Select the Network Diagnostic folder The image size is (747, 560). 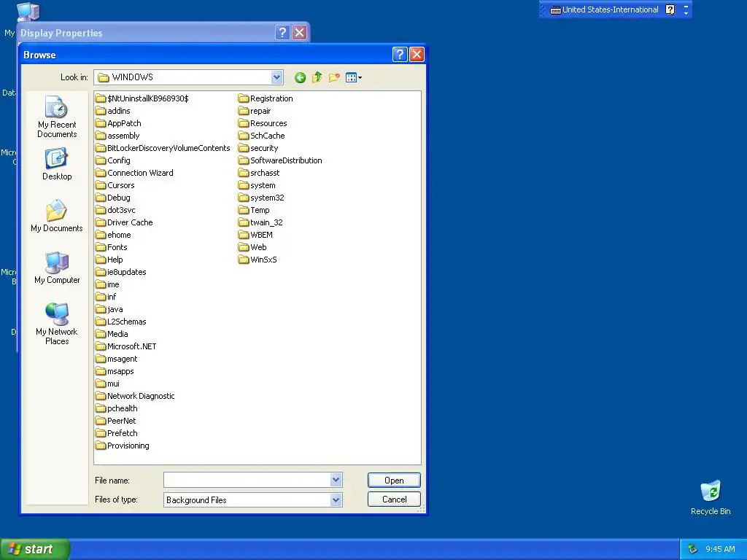[135, 396]
